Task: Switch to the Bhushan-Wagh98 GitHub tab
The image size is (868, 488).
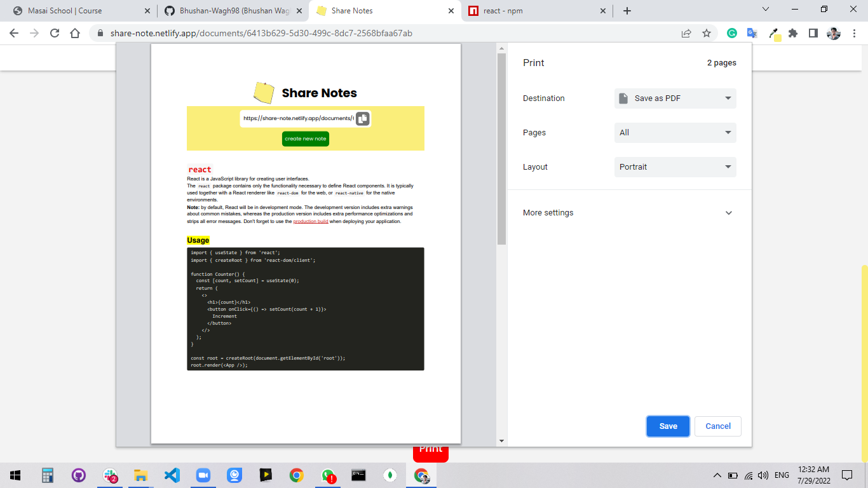Action: [234, 11]
